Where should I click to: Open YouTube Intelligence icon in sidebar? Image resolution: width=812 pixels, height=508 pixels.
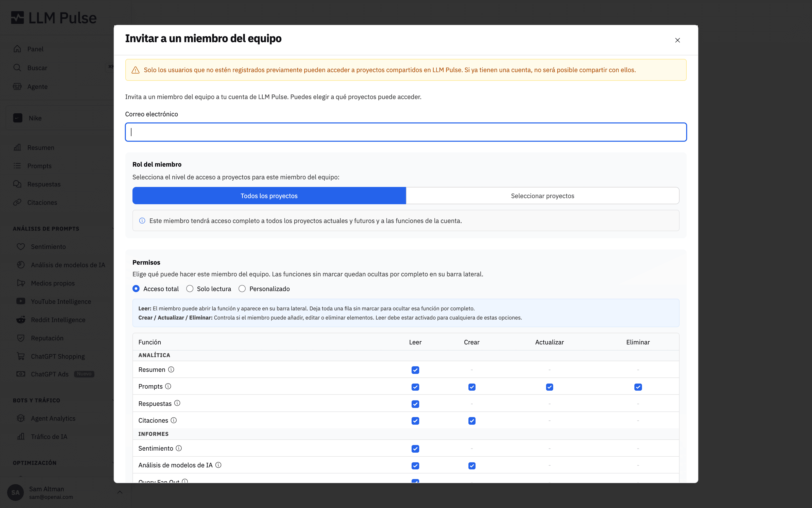[21, 301]
